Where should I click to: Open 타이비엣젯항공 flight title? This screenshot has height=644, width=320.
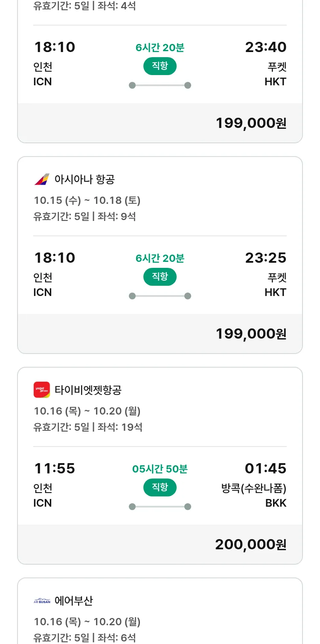[88, 390]
